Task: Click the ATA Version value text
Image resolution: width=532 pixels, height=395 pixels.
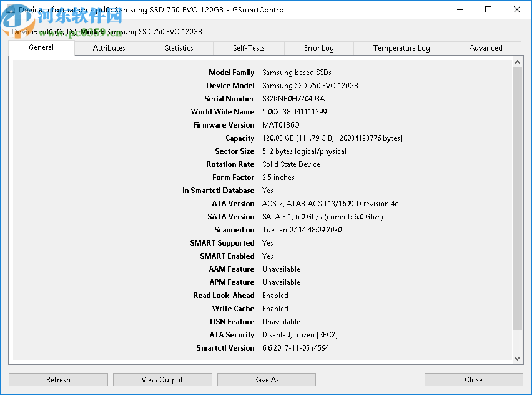Action: (x=330, y=204)
